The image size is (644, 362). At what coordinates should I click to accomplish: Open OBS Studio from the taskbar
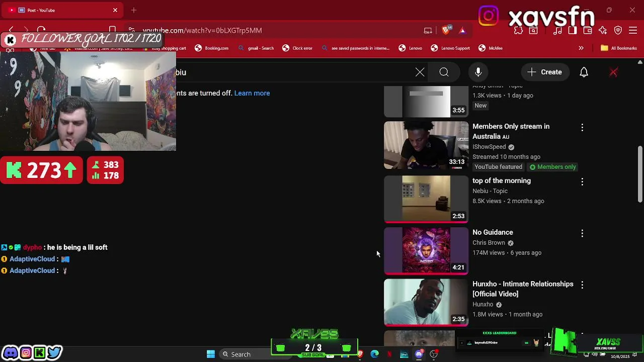[x=434, y=354]
